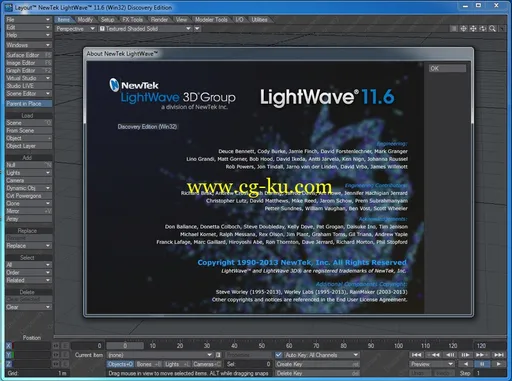Viewport: 512px width, 381px height.
Task: Click the viewport zoom magnifier icon
Action: (492, 29)
